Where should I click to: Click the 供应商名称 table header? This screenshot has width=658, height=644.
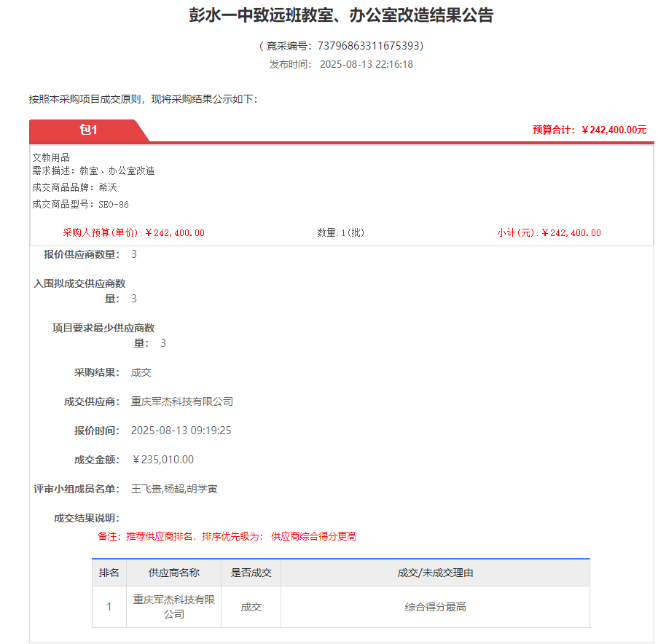(x=173, y=573)
